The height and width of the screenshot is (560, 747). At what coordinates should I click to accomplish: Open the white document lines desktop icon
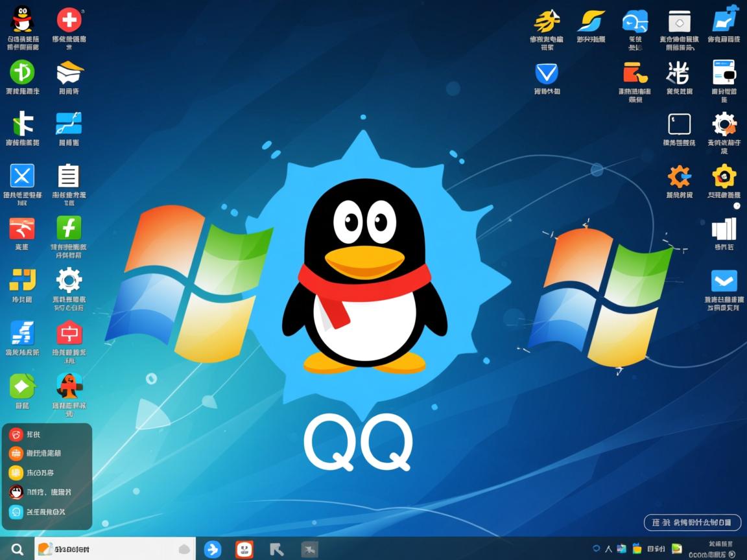click(69, 176)
